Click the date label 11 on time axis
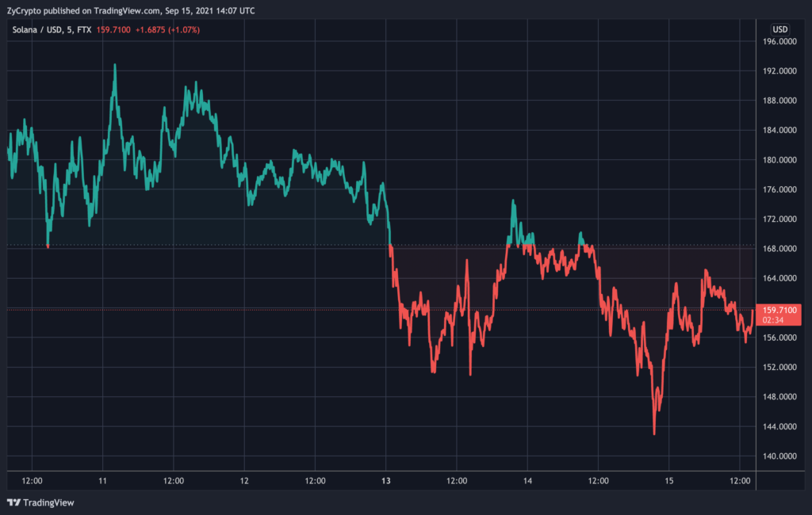 pos(102,481)
